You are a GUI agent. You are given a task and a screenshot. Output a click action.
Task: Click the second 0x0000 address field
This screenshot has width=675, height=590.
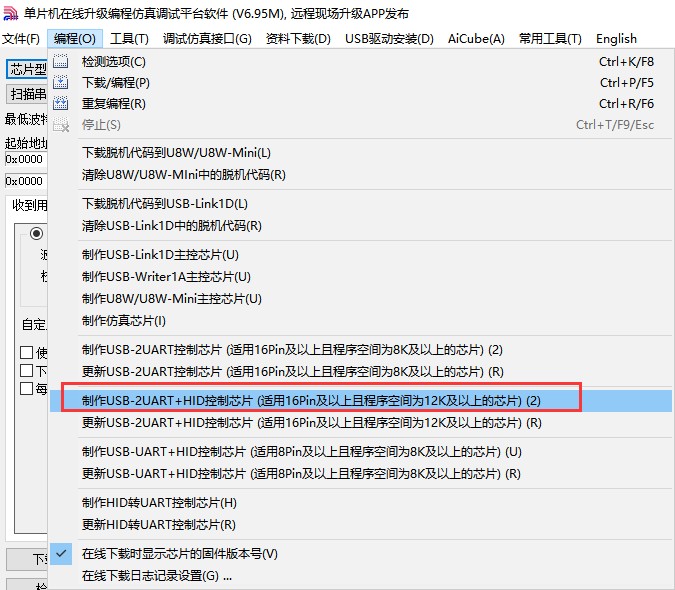pos(26,181)
